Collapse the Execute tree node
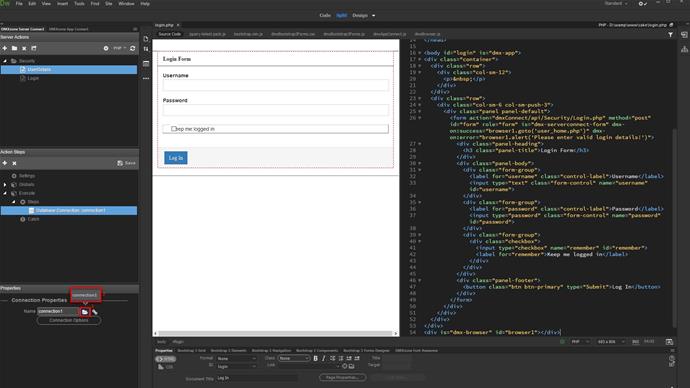The width and height of the screenshot is (690, 388). [x=5, y=193]
